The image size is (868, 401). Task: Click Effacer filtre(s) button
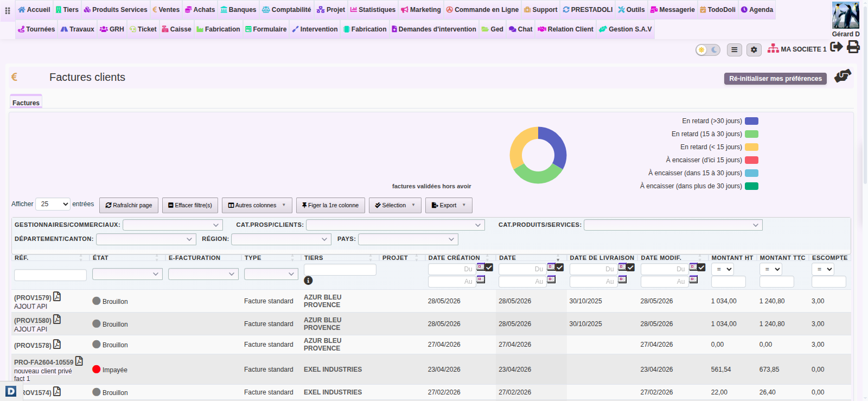click(x=190, y=205)
